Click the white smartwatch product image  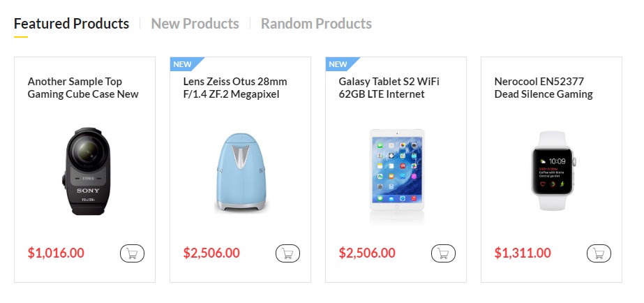[x=552, y=170]
